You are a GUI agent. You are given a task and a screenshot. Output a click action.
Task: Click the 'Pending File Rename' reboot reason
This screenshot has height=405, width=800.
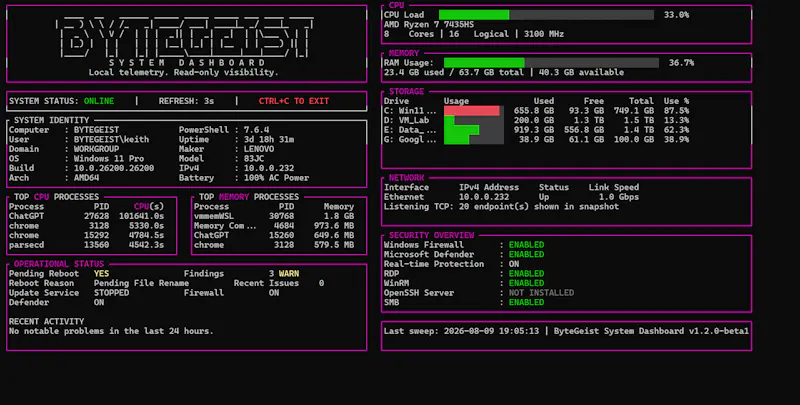coord(141,284)
